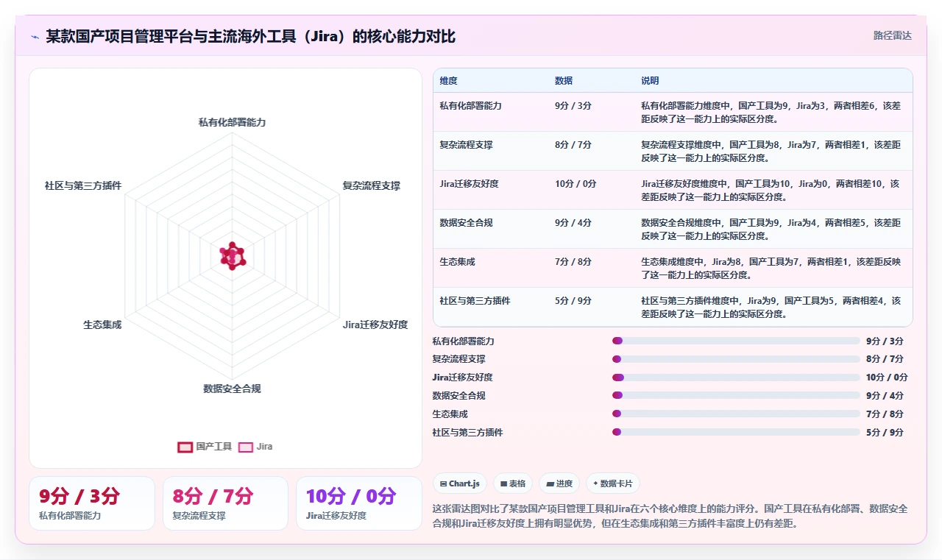Click the 复杂流程支撑 axis label on the radar

coord(372,186)
